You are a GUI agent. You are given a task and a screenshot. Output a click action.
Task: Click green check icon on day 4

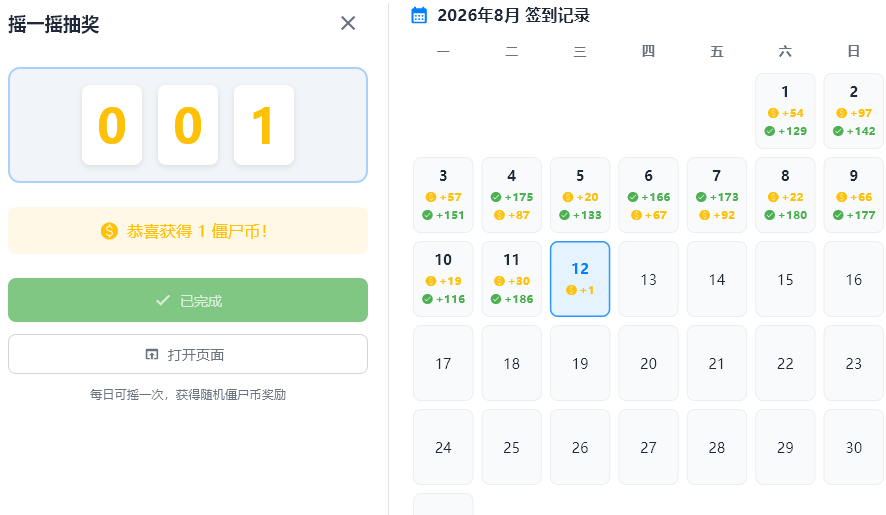[496, 197]
